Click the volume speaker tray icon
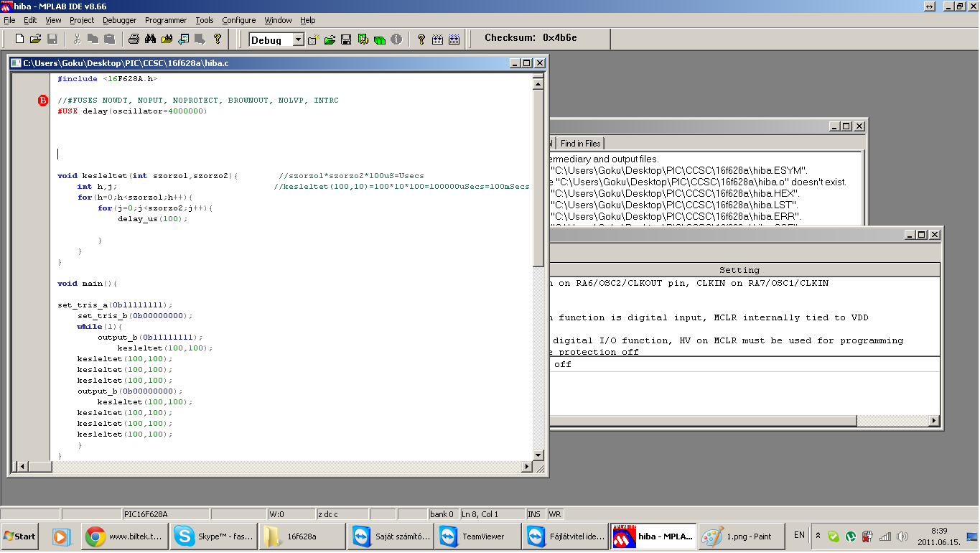 coord(902,536)
